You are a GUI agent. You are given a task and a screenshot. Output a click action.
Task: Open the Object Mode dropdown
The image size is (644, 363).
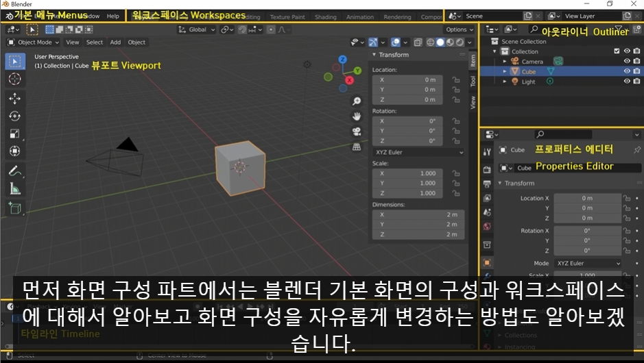click(x=34, y=42)
